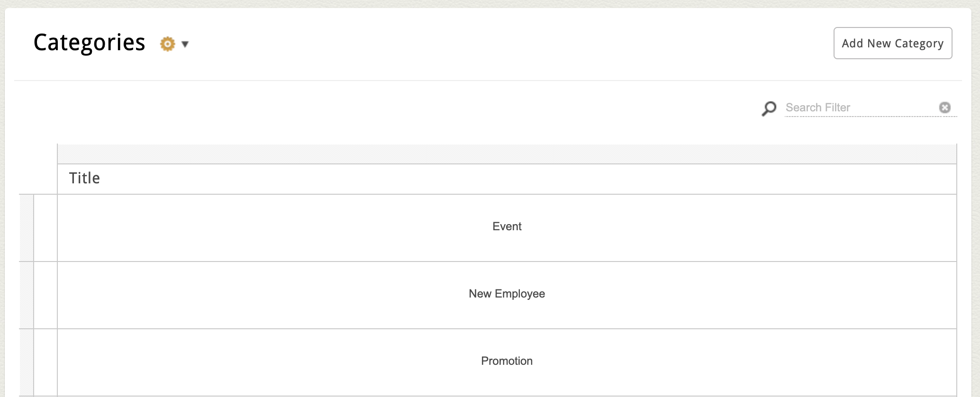980x397 pixels.
Task: Click the narrow cell left of New Employee
Action: 45,295
